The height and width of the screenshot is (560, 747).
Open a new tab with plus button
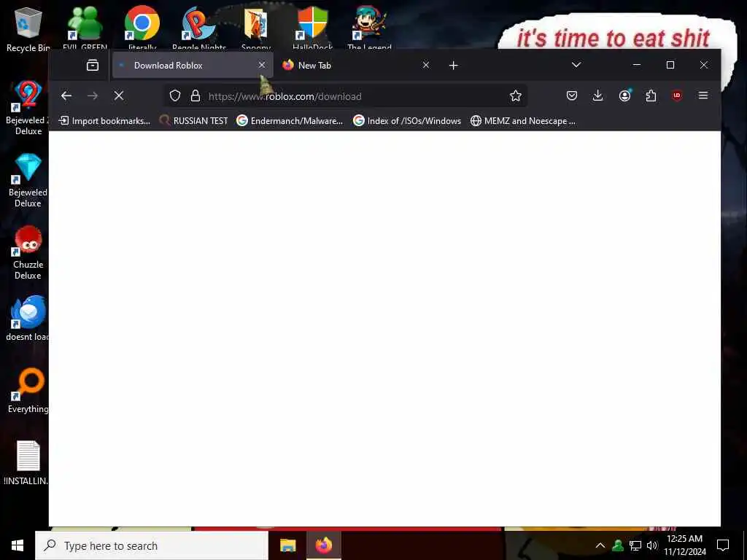click(x=454, y=65)
